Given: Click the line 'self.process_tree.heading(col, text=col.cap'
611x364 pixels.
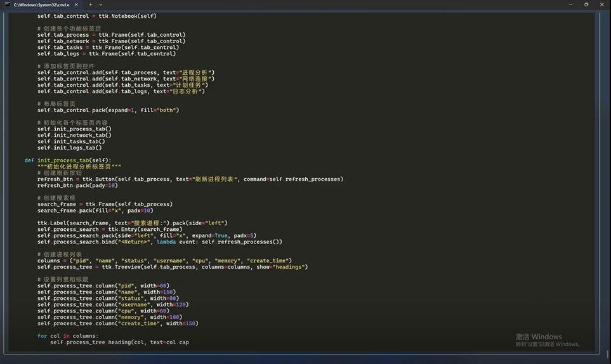Looking at the screenshot, I should [x=120, y=342].
